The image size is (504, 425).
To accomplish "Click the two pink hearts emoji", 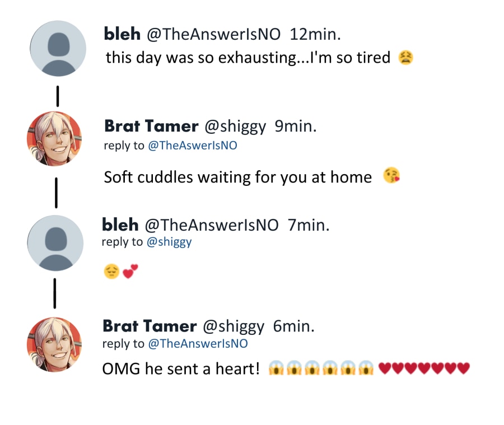I will (130, 272).
